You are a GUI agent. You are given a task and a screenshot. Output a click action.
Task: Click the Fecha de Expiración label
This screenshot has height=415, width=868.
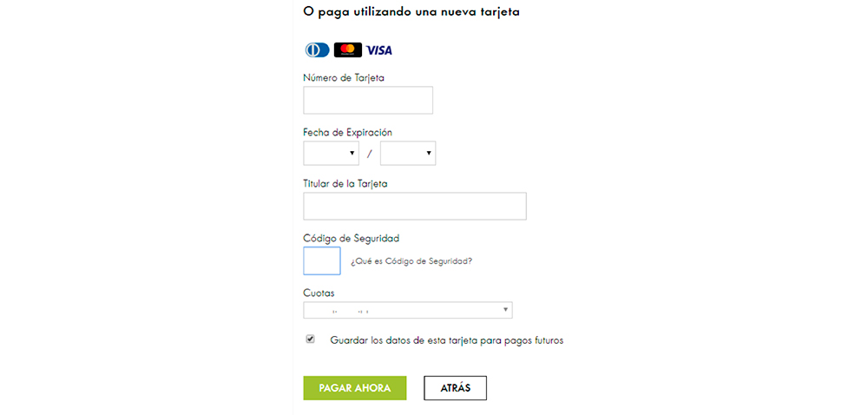pos(348,132)
